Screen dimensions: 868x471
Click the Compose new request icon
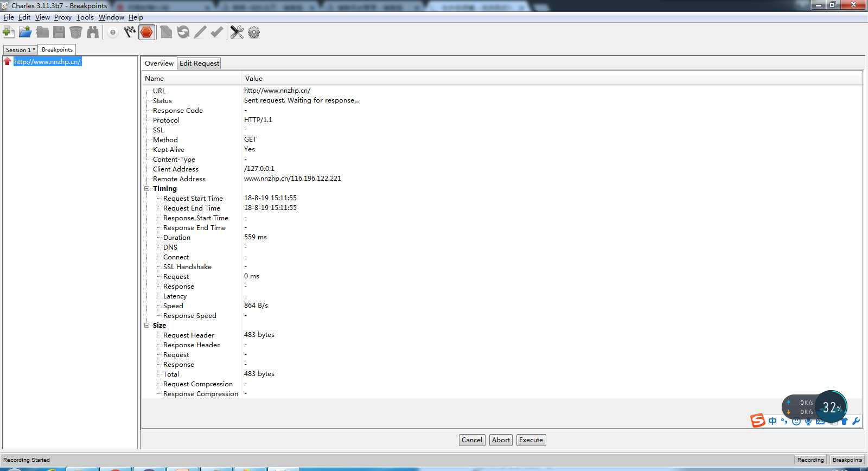pyautogui.click(x=166, y=32)
